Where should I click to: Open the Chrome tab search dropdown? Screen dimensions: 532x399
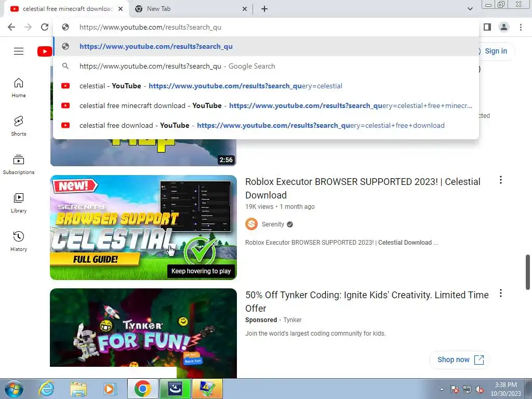point(470,9)
